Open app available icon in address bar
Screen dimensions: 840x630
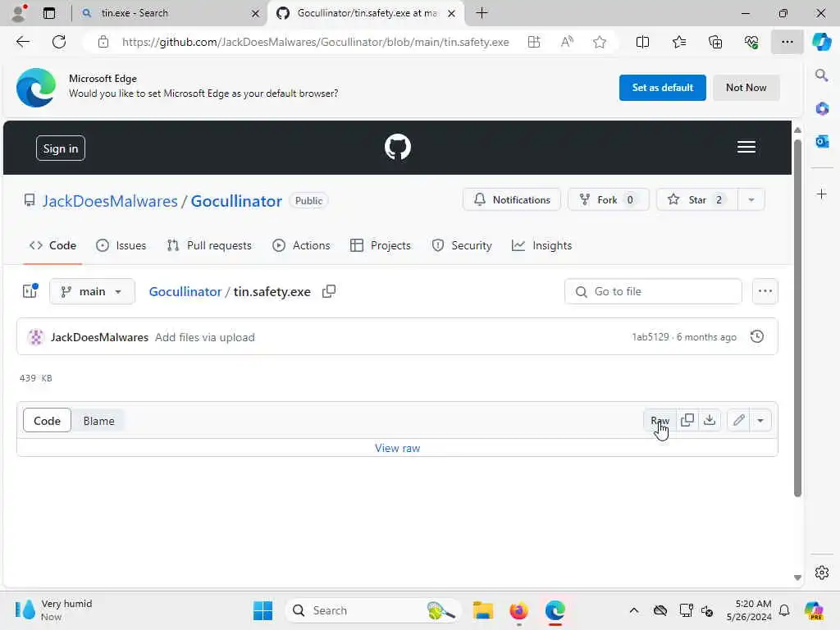(x=533, y=42)
